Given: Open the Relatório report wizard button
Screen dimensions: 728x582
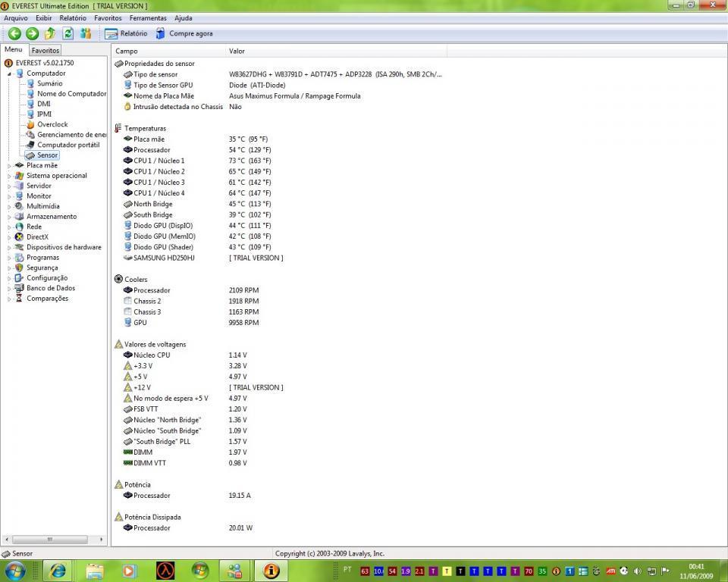Looking at the screenshot, I should [126, 33].
